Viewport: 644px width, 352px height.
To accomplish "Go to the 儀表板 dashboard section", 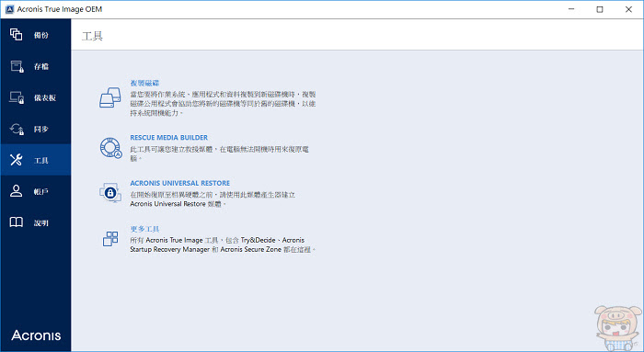I will tap(45, 97).
